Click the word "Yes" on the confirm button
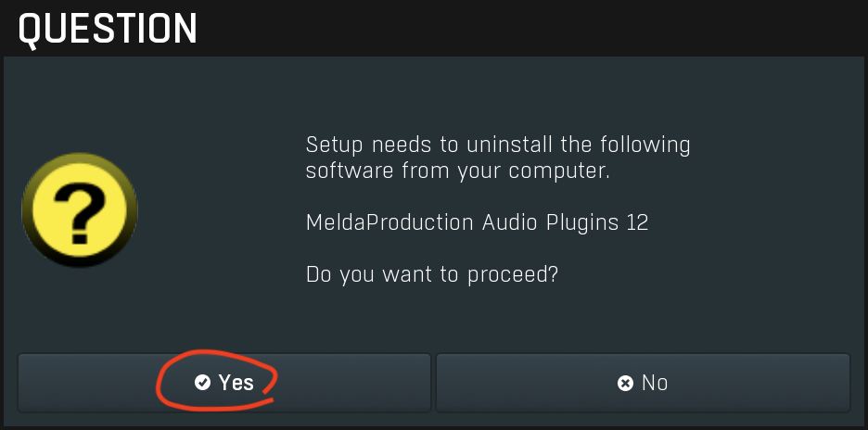868x430 pixels. pyautogui.click(x=236, y=383)
